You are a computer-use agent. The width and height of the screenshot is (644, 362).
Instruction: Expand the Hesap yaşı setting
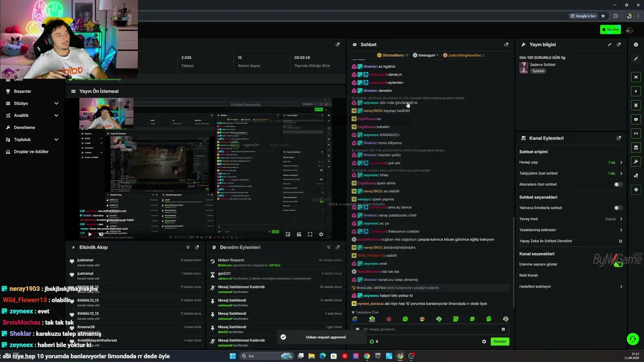(571, 162)
